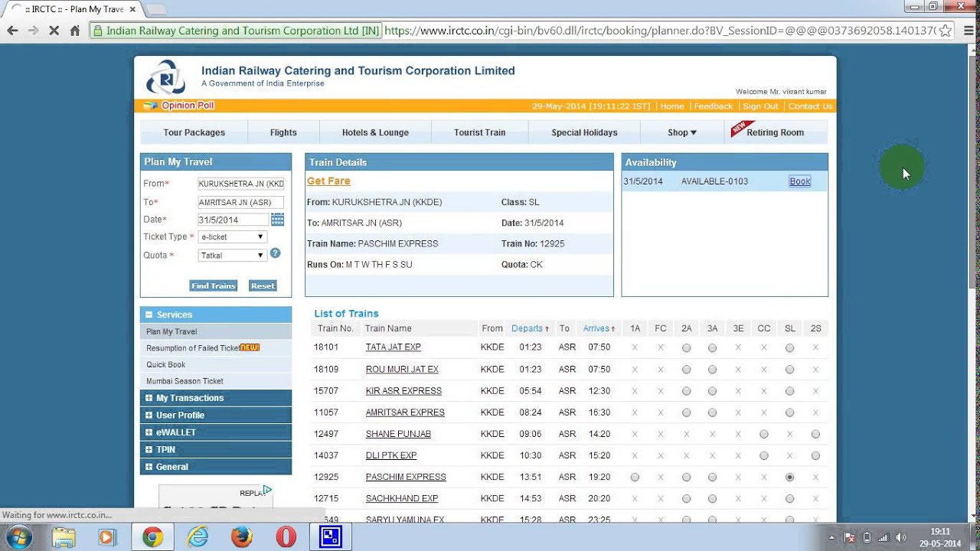Open Retiring Room menu item
This screenshot has width=980, height=551.
[776, 132]
